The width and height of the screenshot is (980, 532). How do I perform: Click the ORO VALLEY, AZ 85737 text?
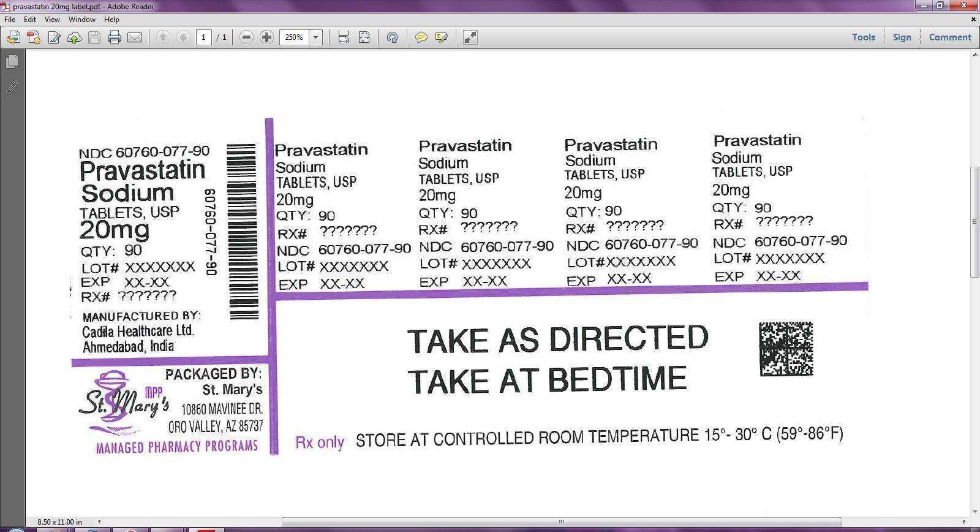tap(216, 425)
